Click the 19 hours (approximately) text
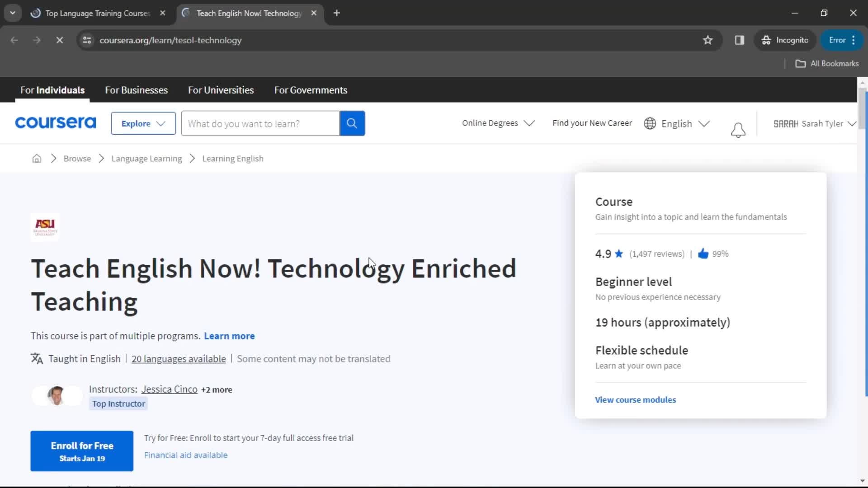The image size is (868, 488). pos(662,322)
